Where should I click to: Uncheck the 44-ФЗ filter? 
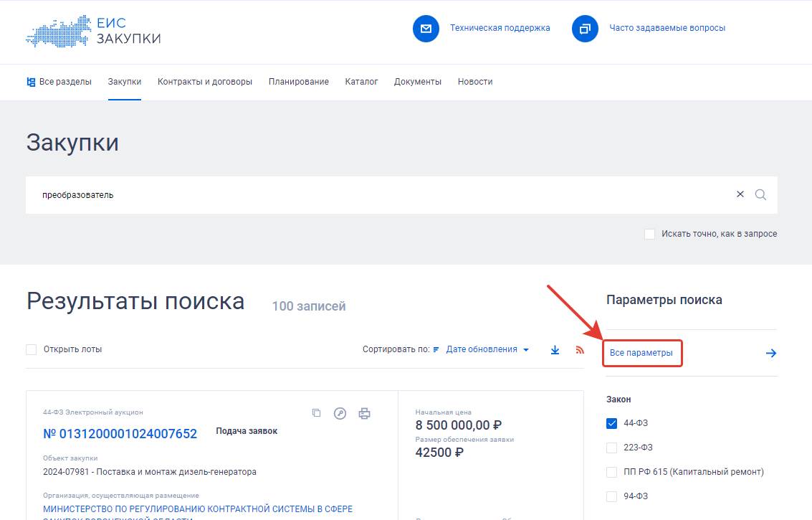click(x=611, y=422)
